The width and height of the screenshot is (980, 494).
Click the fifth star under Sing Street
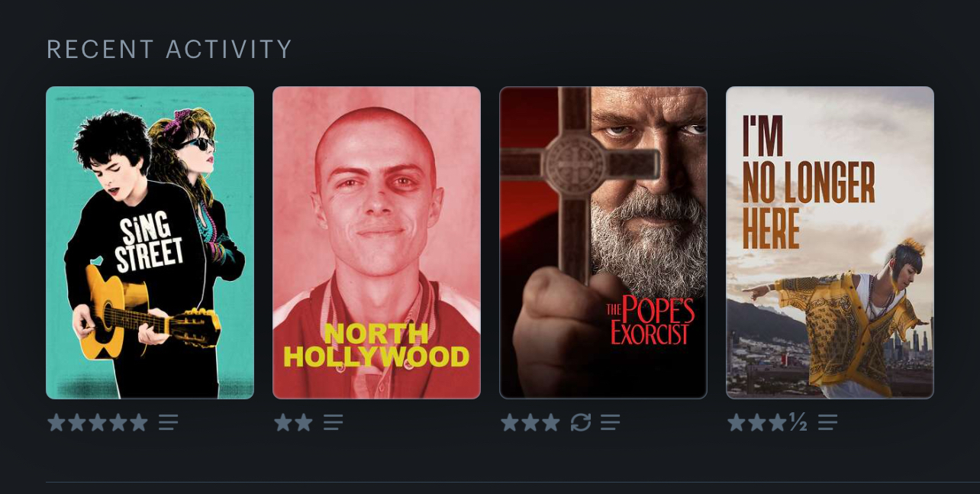(139, 422)
